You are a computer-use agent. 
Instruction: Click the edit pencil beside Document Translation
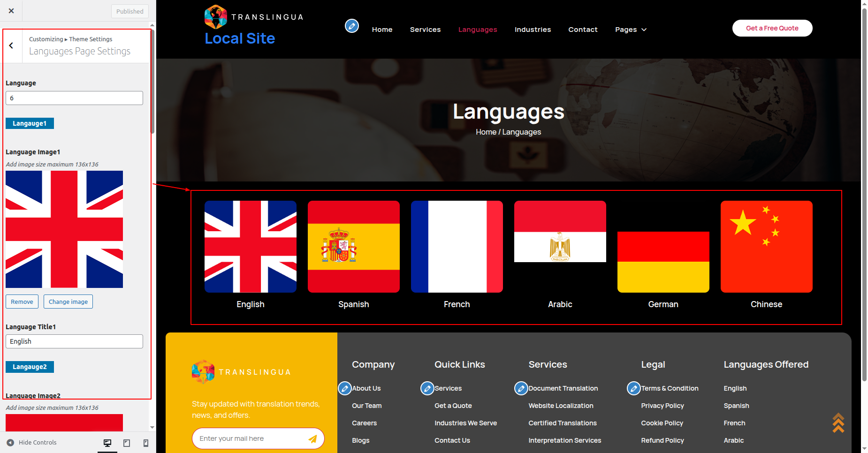(521, 388)
